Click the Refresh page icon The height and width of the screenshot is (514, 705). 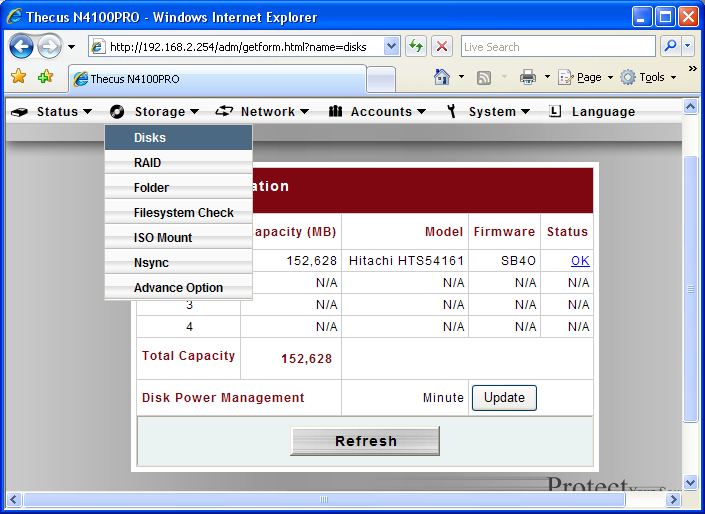pyautogui.click(x=416, y=47)
